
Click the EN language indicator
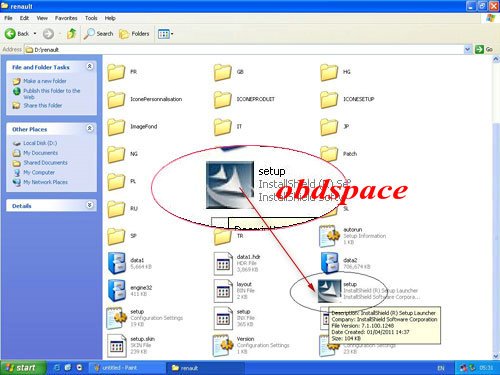(441, 368)
